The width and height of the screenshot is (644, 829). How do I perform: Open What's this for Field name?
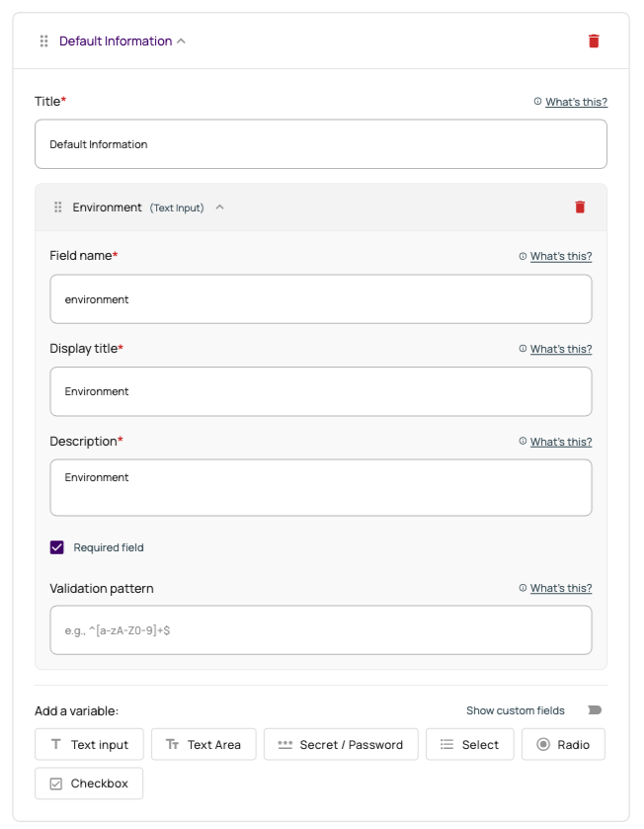tap(561, 255)
